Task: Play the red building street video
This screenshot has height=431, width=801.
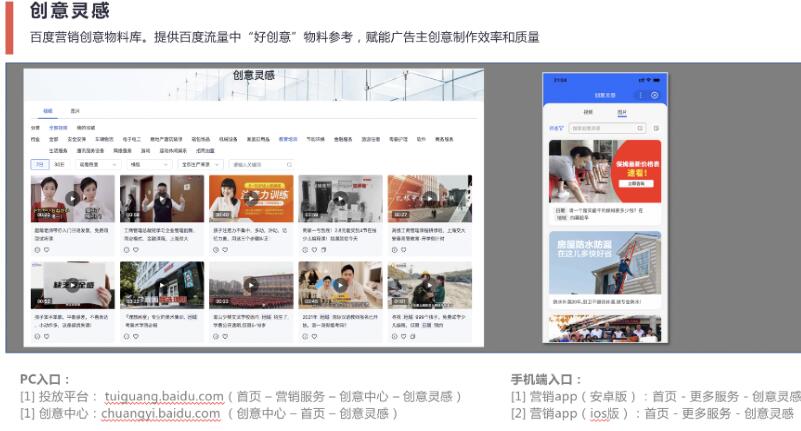Action: click(430, 198)
